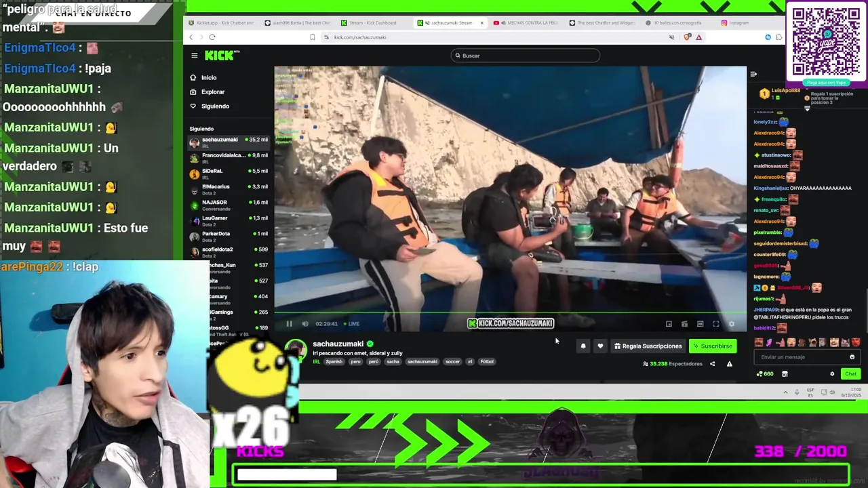Select the soccer tag
The image size is (868, 488).
click(452, 362)
